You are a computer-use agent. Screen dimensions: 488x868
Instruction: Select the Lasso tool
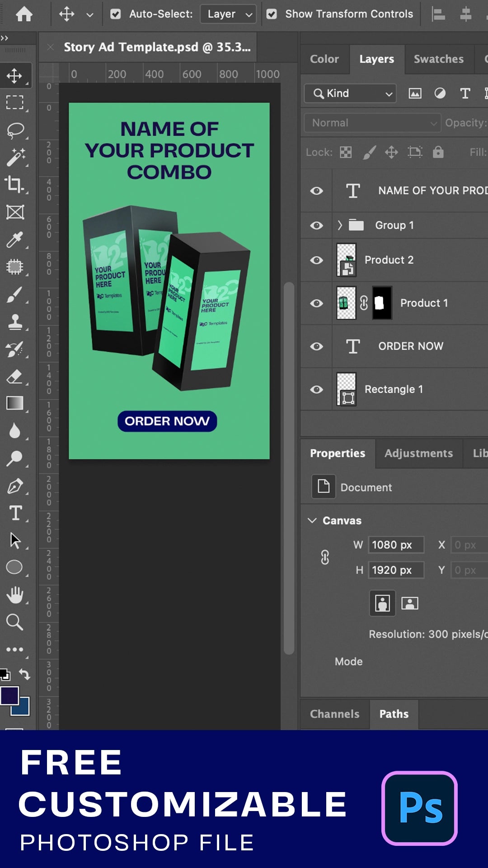15,130
